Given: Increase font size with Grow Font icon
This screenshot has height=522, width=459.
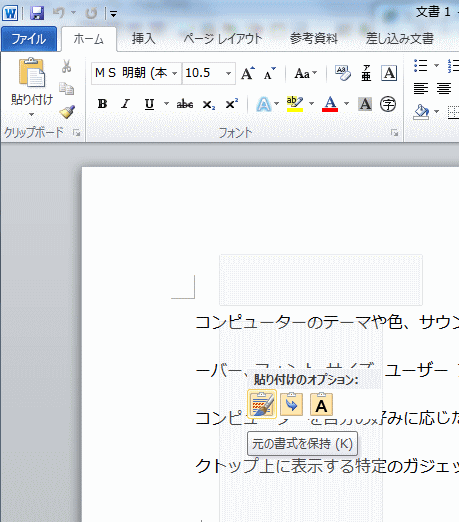Looking at the screenshot, I should [248, 73].
